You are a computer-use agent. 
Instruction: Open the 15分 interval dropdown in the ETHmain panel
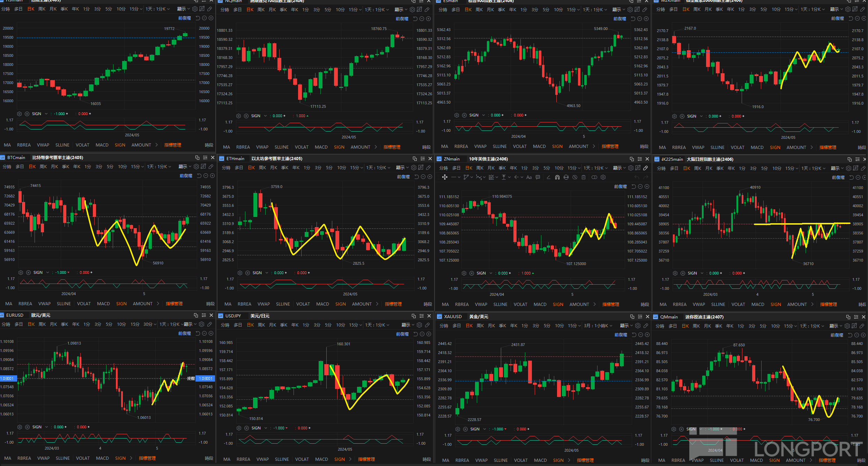(356, 168)
